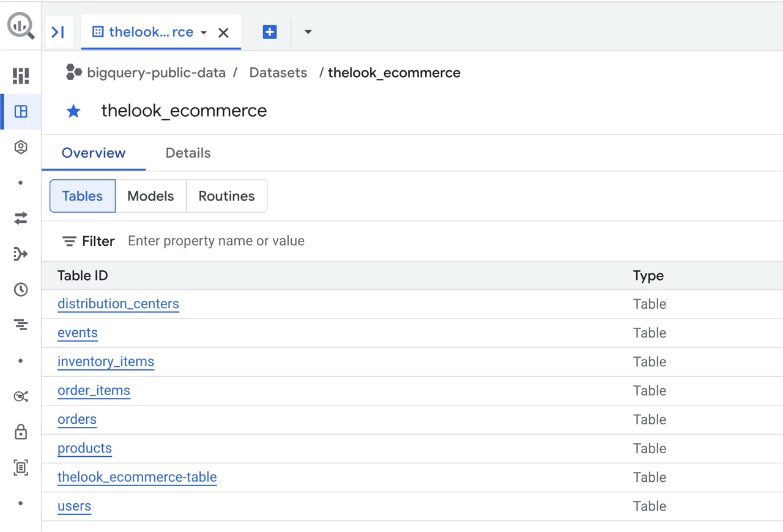The width and height of the screenshot is (783, 532).
Task: Open Data transfers (two arrows icon)
Action: (21, 218)
